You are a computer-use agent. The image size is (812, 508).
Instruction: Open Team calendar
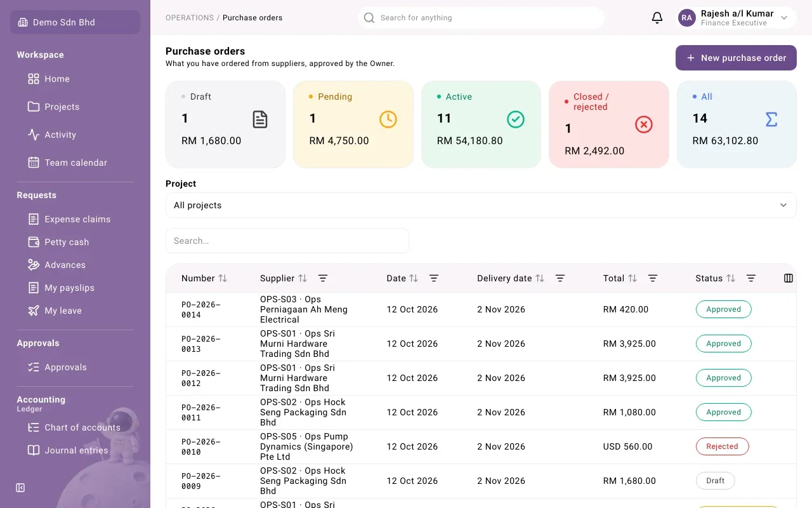click(75, 163)
